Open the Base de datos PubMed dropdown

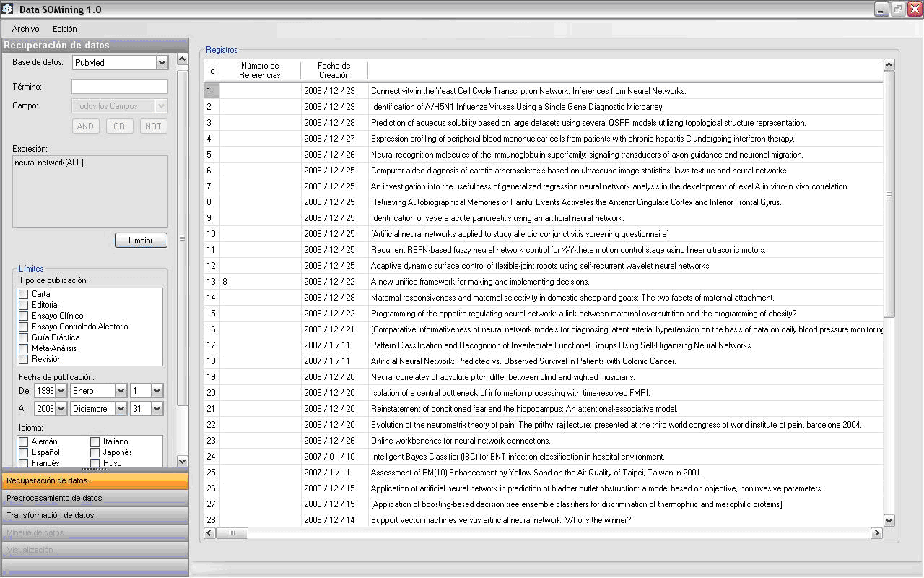point(162,63)
